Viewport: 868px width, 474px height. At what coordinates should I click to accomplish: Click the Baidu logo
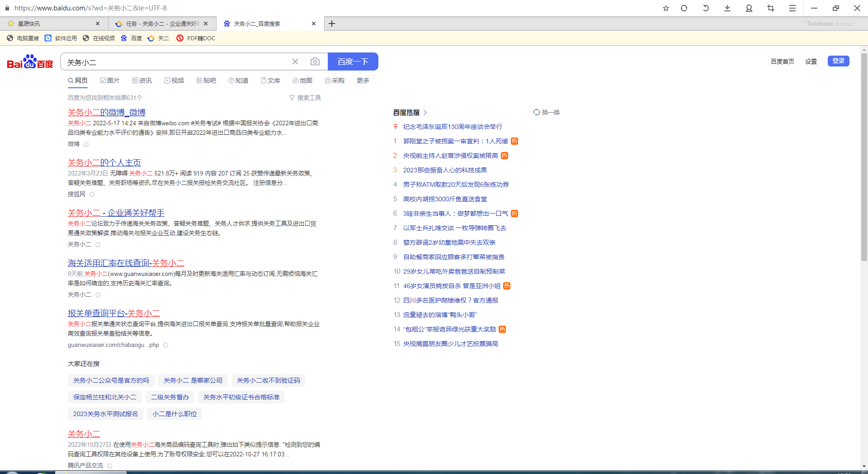click(30, 62)
